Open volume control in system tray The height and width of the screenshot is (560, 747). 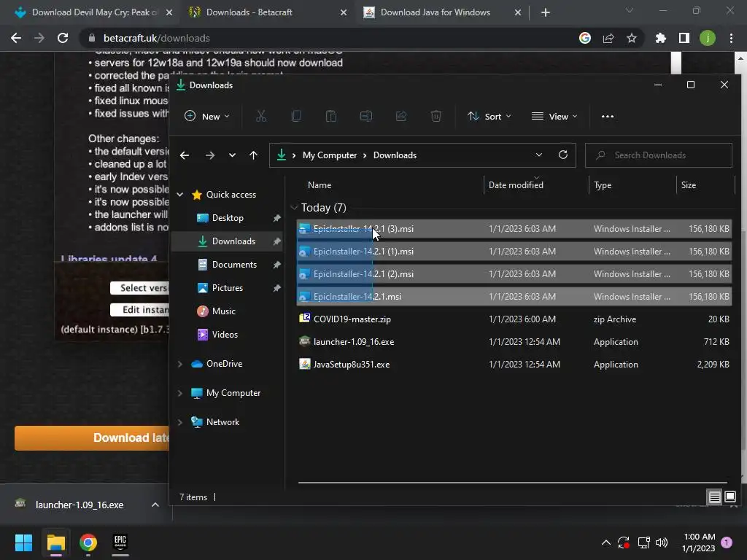[x=661, y=542]
